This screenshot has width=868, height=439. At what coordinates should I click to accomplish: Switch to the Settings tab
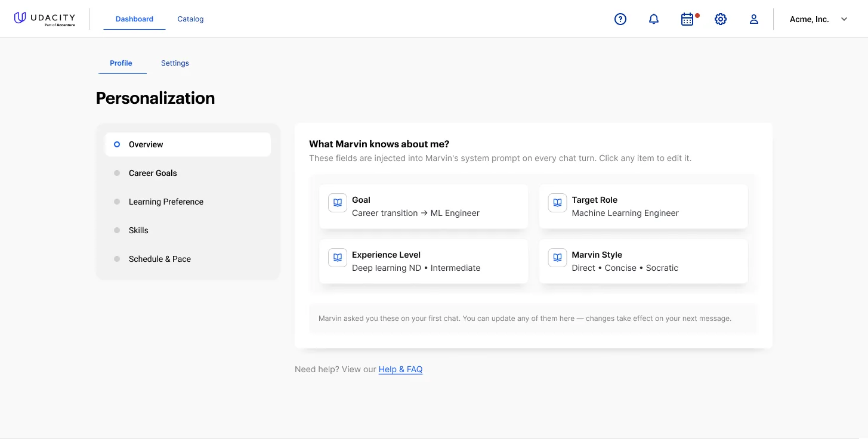point(175,63)
